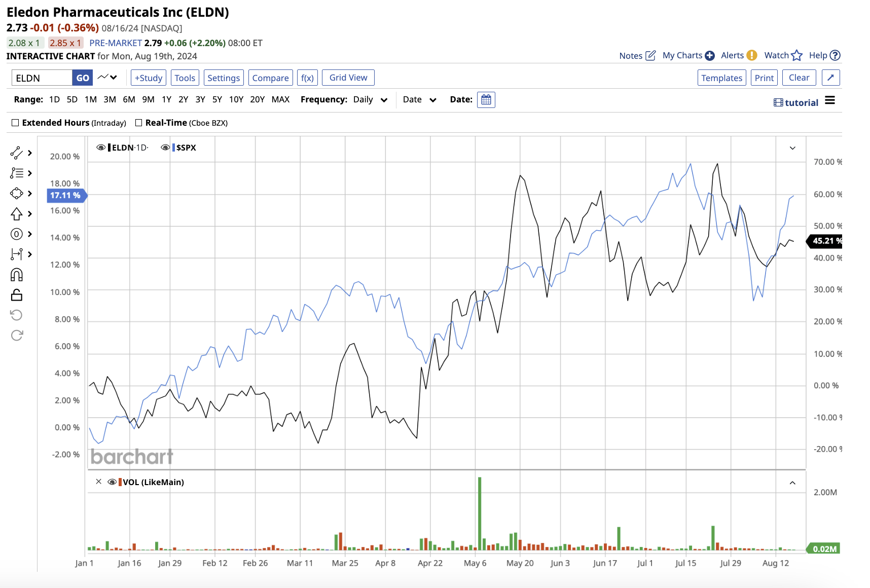This screenshot has height=588, width=870.
Task: Select the polygon shapes drawing tool
Action: [x=16, y=193]
